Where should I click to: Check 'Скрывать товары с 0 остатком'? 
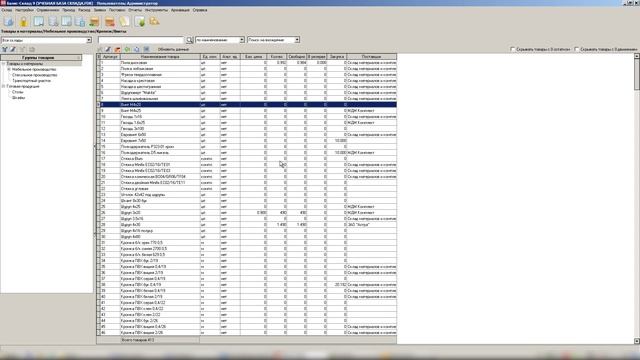(x=513, y=49)
